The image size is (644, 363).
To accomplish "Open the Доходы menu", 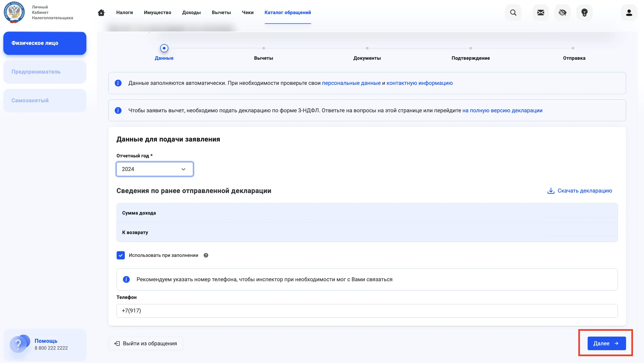I will click(191, 13).
